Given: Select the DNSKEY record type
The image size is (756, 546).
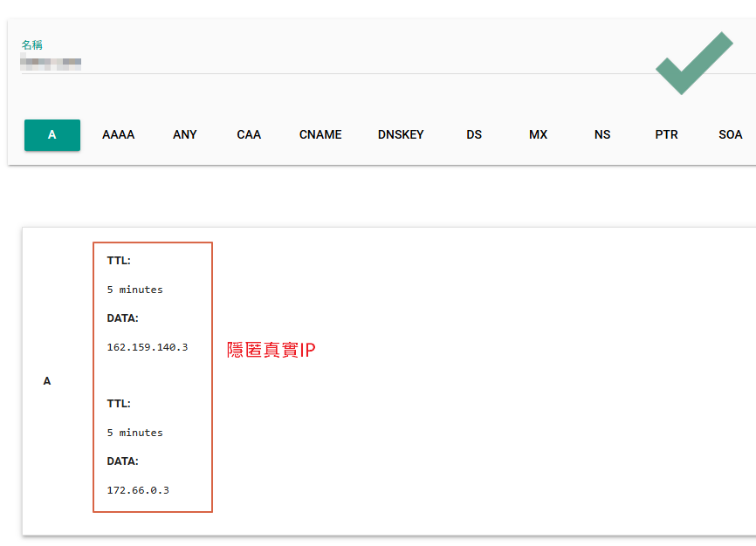Looking at the screenshot, I should tap(401, 135).
